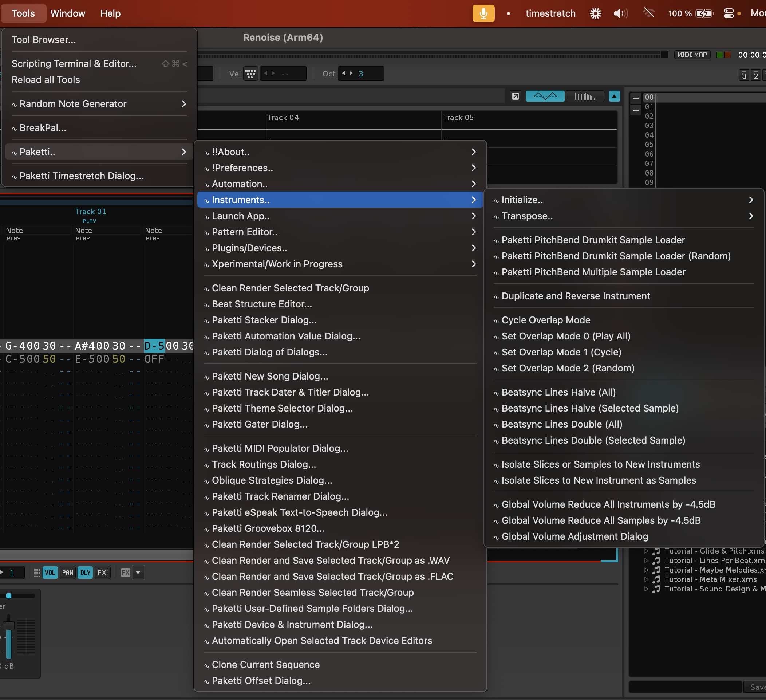Toggle the PAN column button
Viewport: 766px width, 700px height.
[68, 572]
